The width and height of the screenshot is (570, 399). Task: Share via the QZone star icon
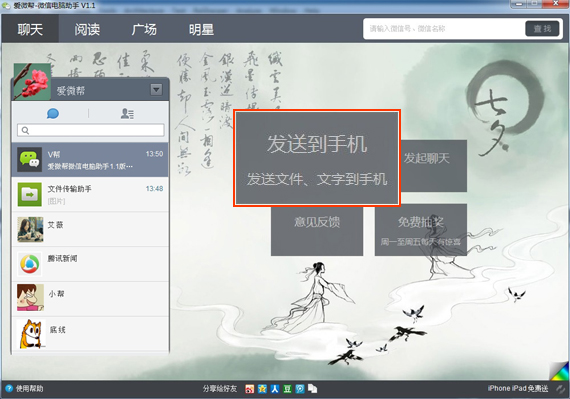point(262,389)
